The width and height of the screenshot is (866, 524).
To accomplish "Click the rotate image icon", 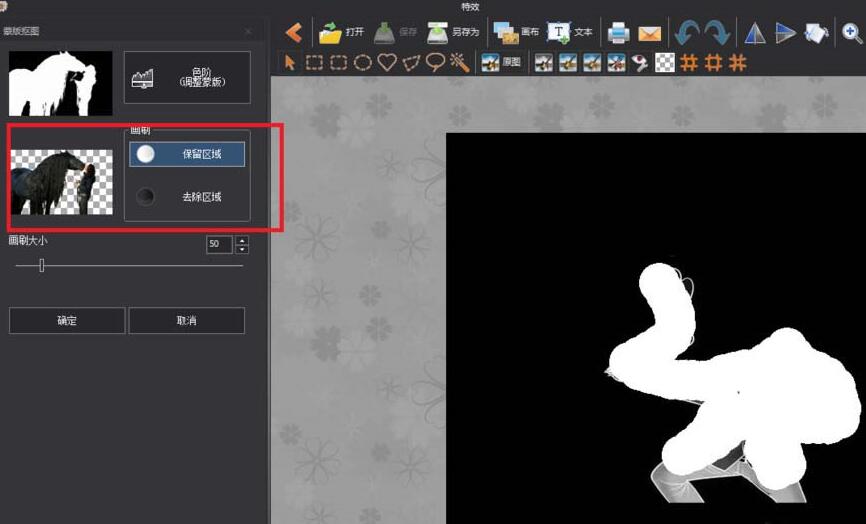I will click(816, 33).
